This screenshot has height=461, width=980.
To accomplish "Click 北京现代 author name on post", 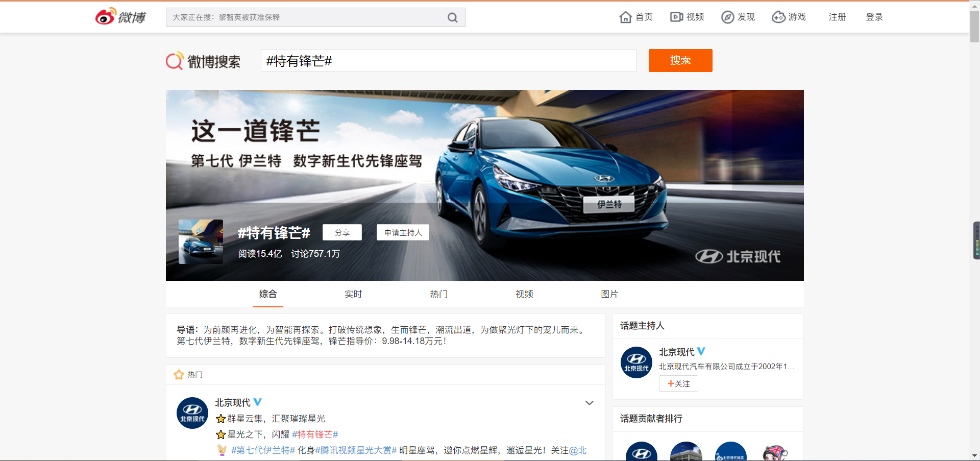I will tap(233, 402).
